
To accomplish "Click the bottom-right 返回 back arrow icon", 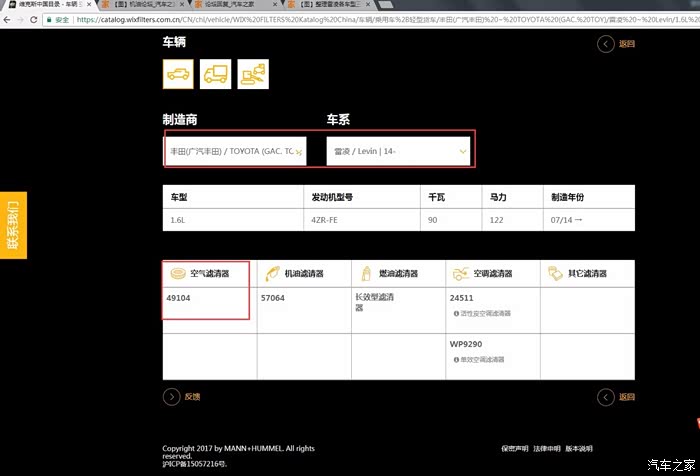I will click(x=606, y=397).
